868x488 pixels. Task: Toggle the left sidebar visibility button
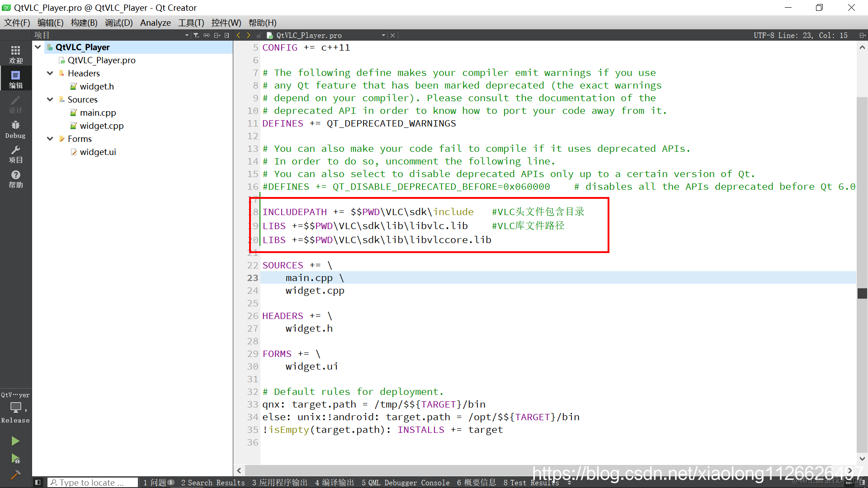tap(38, 483)
